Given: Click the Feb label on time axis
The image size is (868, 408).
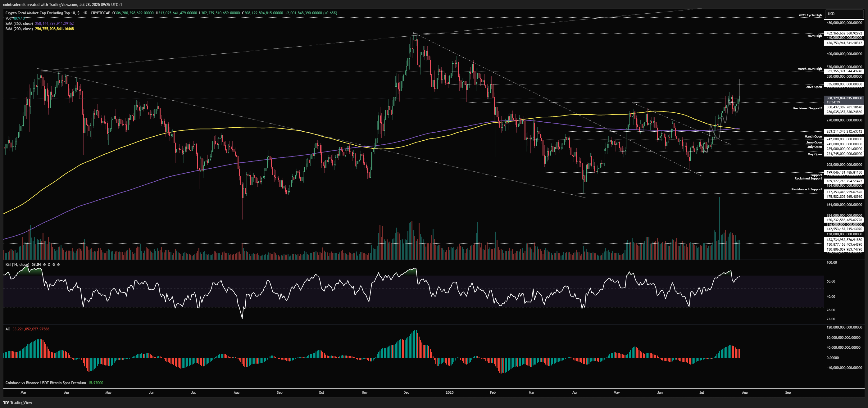Looking at the screenshot, I should (493, 392).
